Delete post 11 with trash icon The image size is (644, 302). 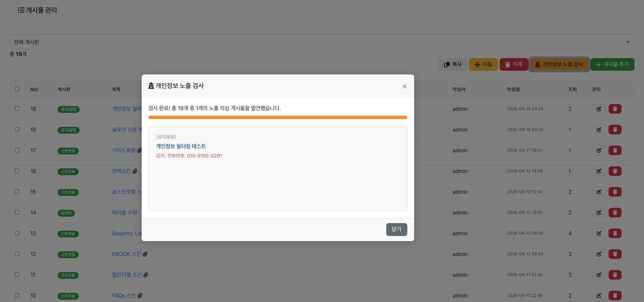pos(615,275)
